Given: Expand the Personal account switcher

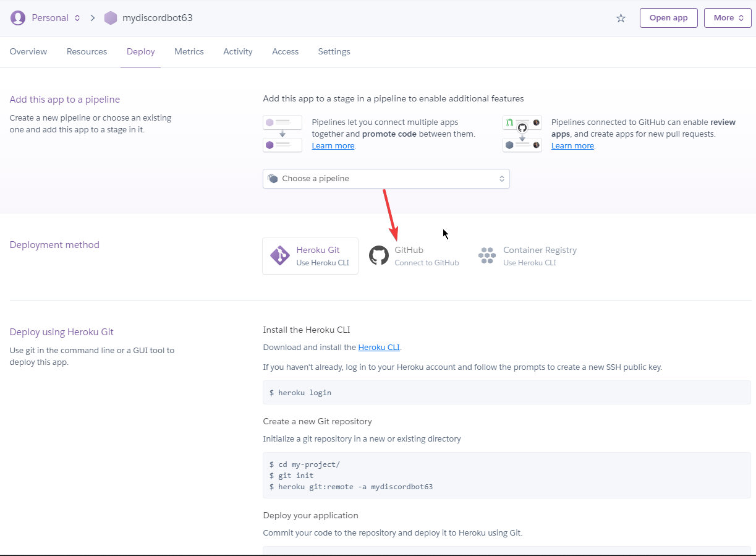Looking at the screenshot, I should (56, 18).
